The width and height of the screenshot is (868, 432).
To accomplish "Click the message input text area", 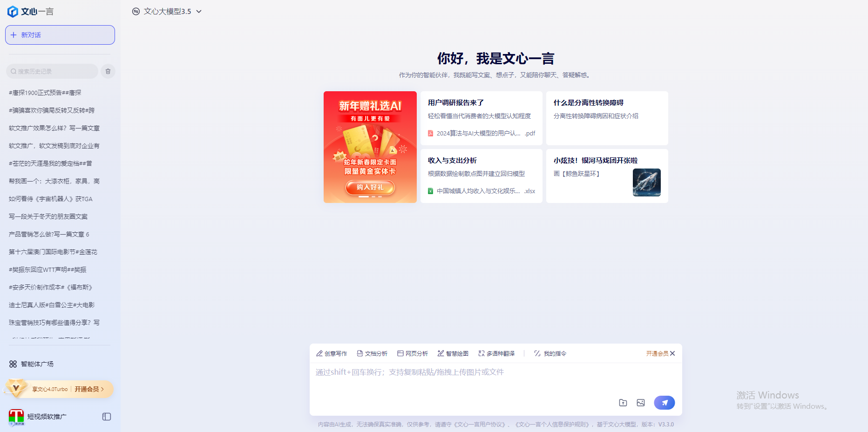I will (x=496, y=378).
